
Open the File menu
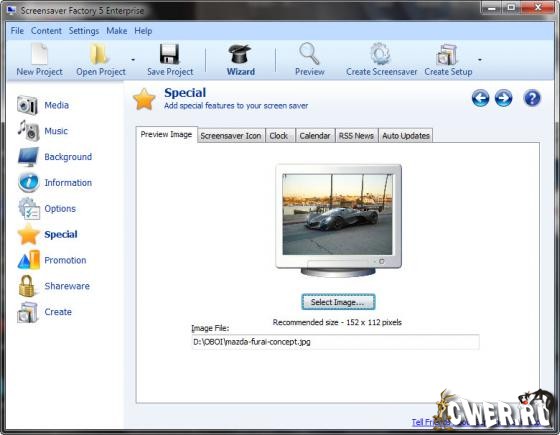17,31
